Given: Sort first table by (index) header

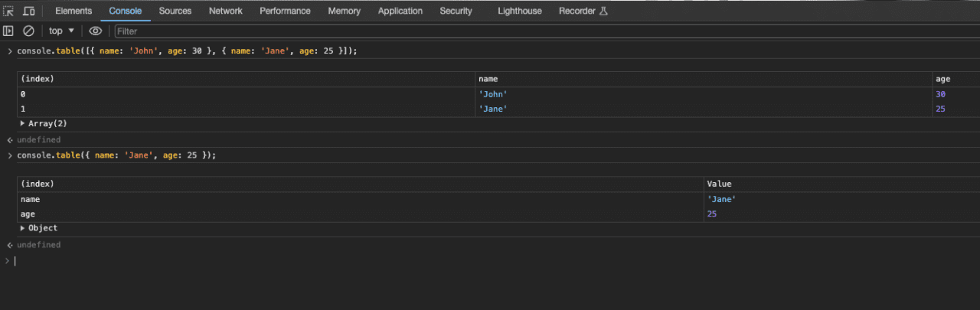Looking at the screenshot, I should point(246,79).
